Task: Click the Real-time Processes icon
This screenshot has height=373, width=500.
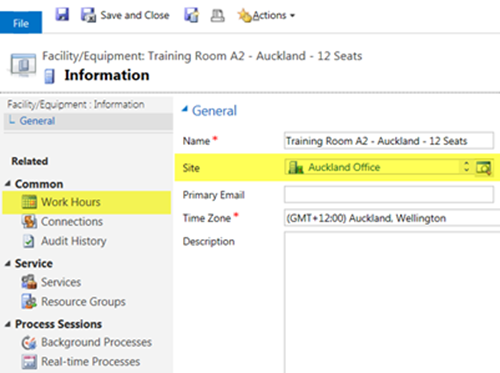Action: 29,362
